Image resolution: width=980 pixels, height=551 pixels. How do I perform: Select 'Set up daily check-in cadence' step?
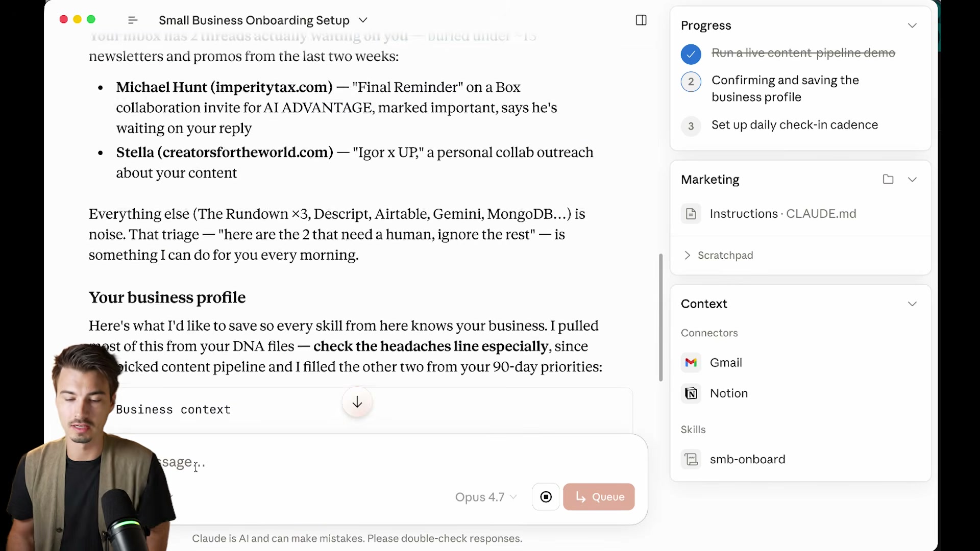[x=794, y=125]
